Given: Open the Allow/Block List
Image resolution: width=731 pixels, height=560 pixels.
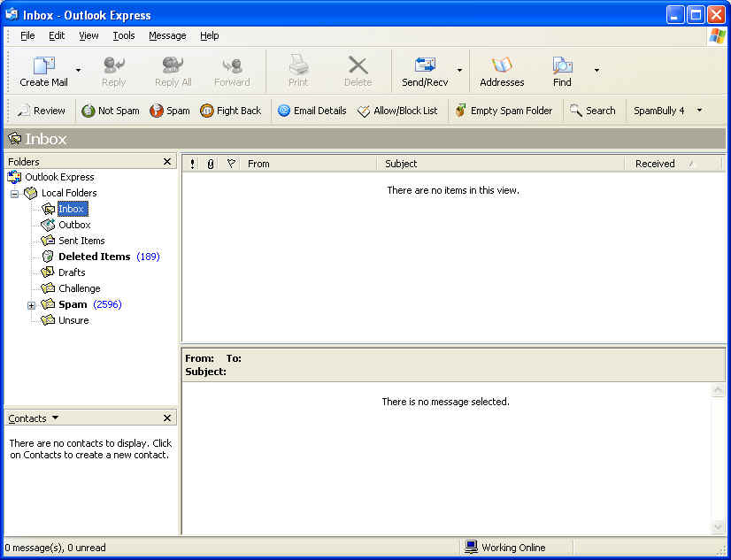Looking at the screenshot, I should pyautogui.click(x=397, y=111).
